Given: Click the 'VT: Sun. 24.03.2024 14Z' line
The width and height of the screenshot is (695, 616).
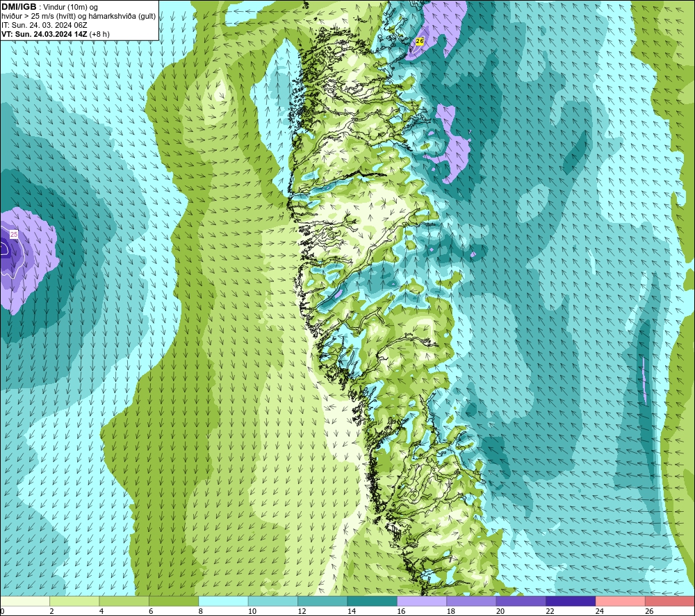Looking at the screenshot, I should [44, 34].
